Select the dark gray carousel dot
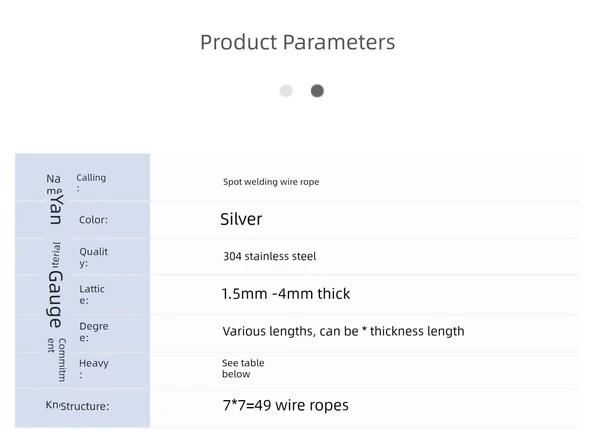 pyautogui.click(x=317, y=91)
